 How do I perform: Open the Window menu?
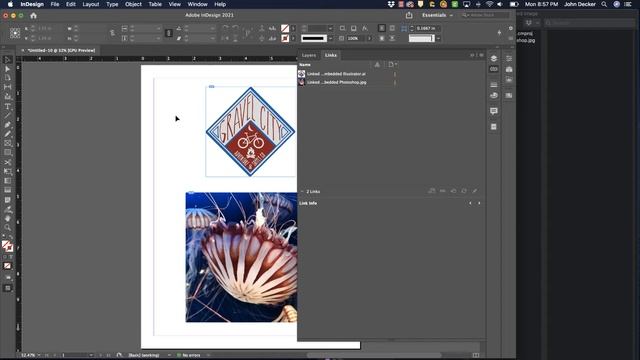tap(198, 4)
